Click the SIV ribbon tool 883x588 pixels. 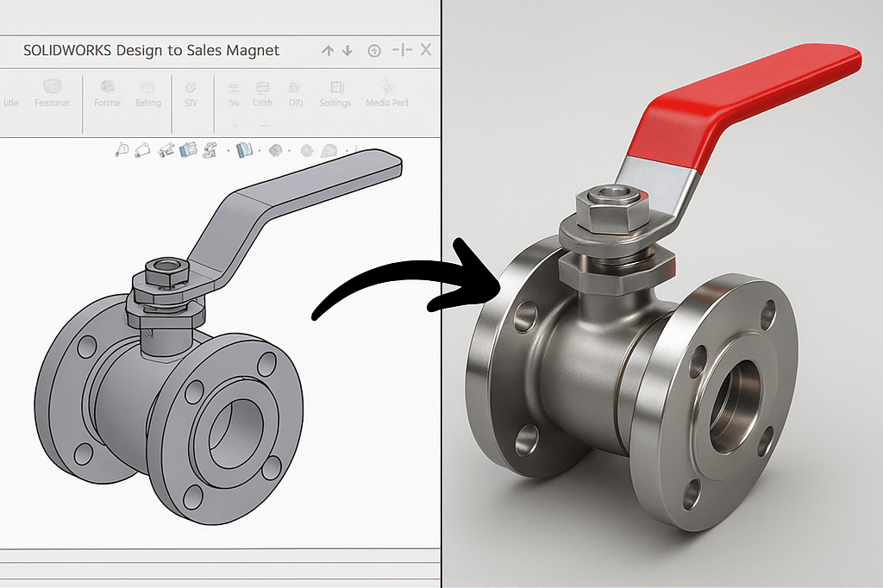pyautogui.click(x=191, y=91)
